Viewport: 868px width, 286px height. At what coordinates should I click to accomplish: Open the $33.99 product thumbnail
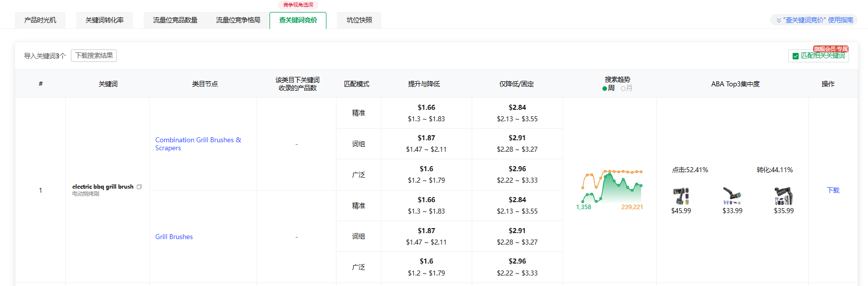[732, 196]
